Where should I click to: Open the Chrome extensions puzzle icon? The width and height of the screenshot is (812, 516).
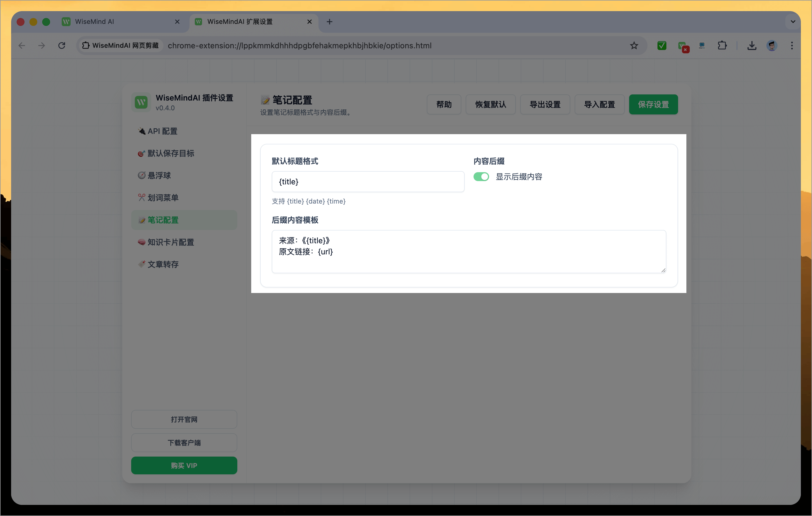722,46
